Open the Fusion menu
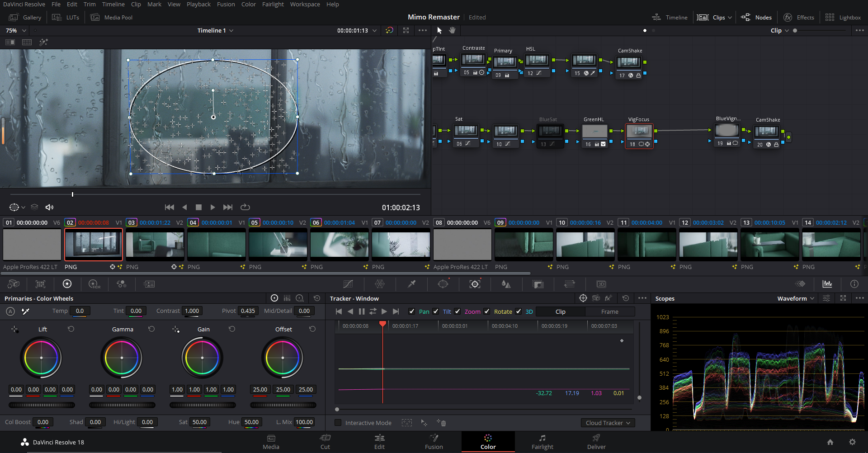 (x=226, y=4)
